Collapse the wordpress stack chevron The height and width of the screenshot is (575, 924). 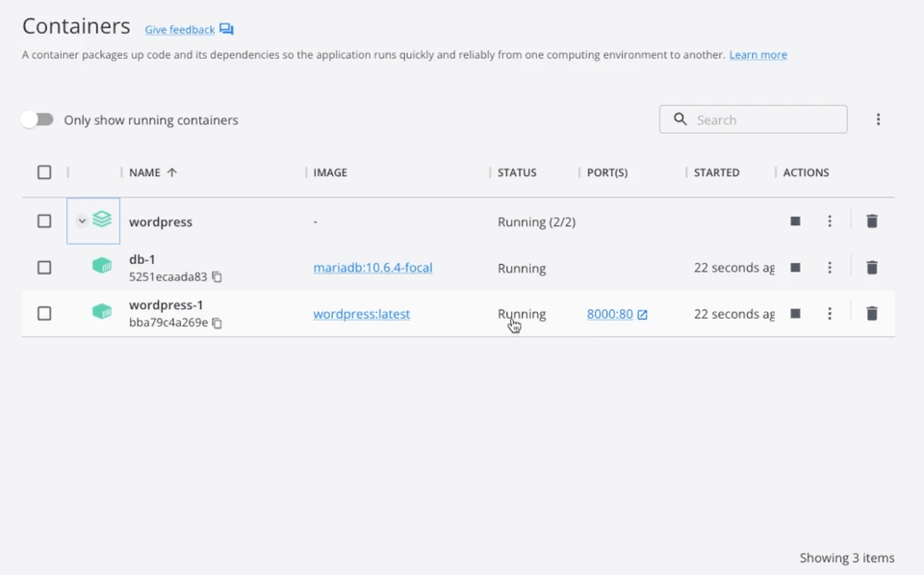[82, 222]
